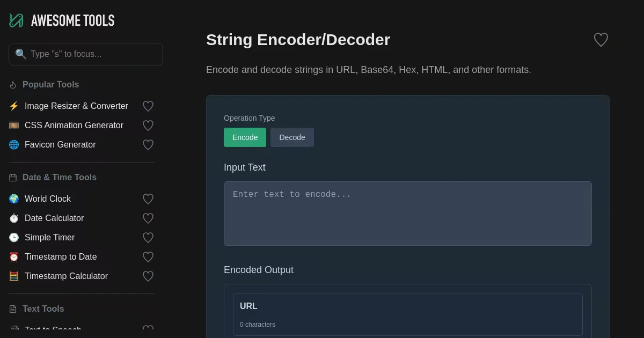
Task: Click heart icon beside Timestamp Calculator
Action: click(148, 276)
